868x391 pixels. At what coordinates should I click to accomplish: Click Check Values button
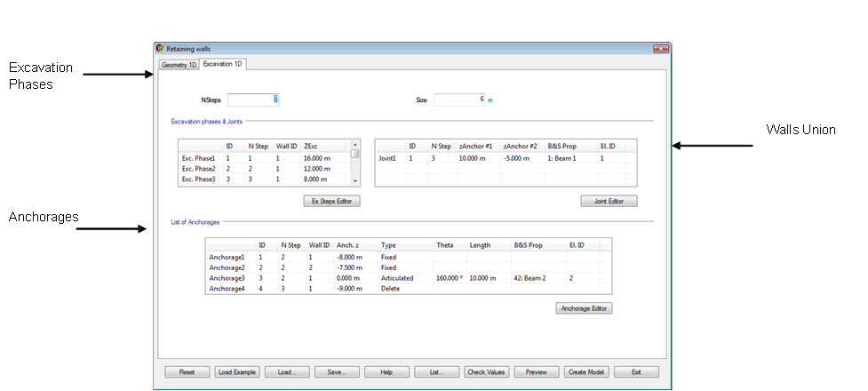(x=486, y=372)
